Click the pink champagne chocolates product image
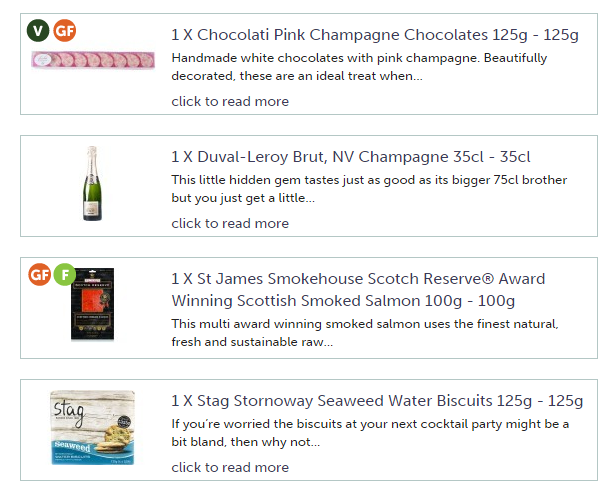 93,61
